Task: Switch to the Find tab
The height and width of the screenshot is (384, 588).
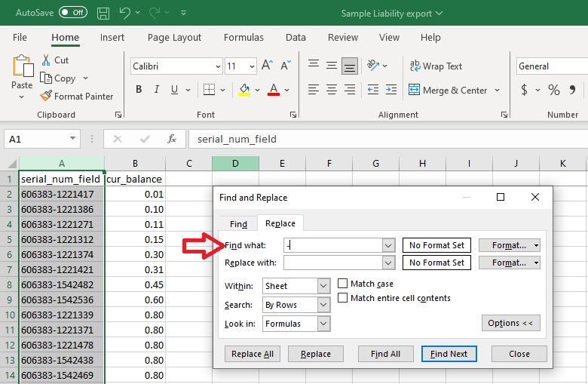Action: (238, 224)
